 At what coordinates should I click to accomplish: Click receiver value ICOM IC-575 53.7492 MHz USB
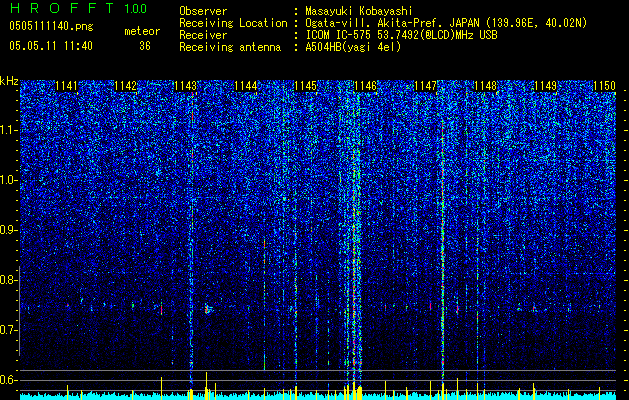401,35
